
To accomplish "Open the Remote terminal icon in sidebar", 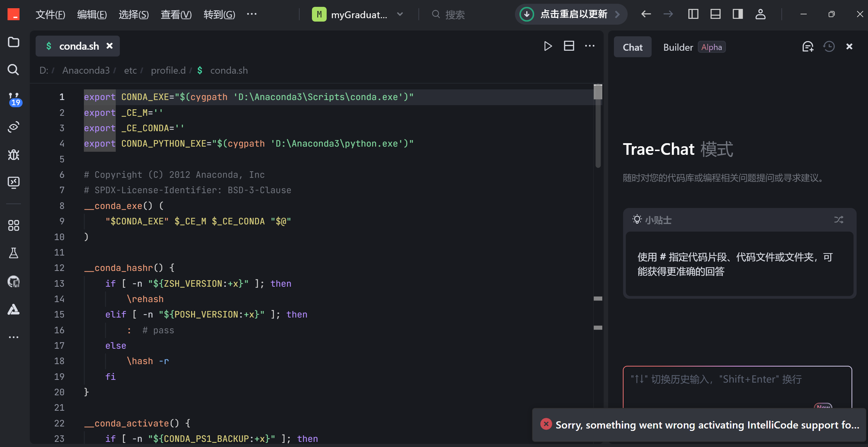I will coord(14,182).
